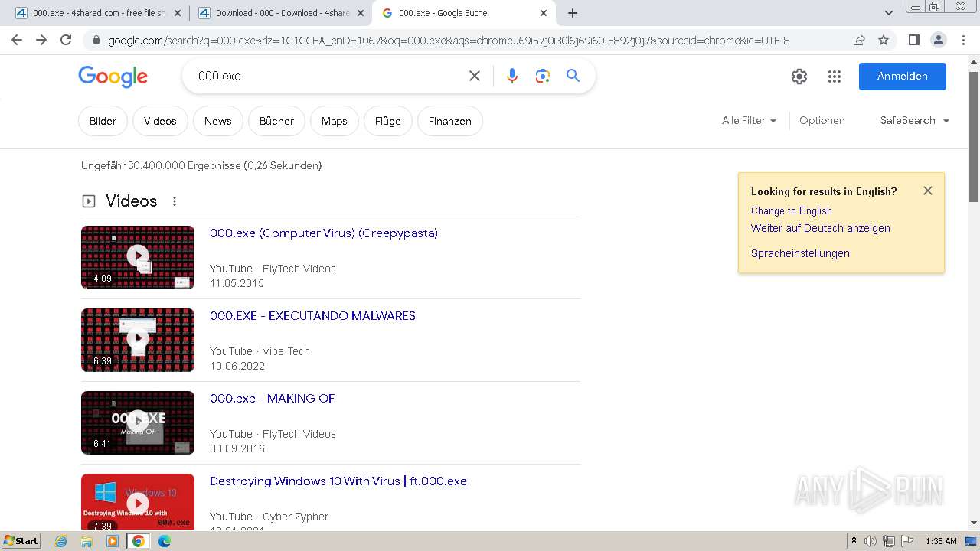Go forward in browser history
The width and height of the screenshot is (980, 551).
pos(41,40)
